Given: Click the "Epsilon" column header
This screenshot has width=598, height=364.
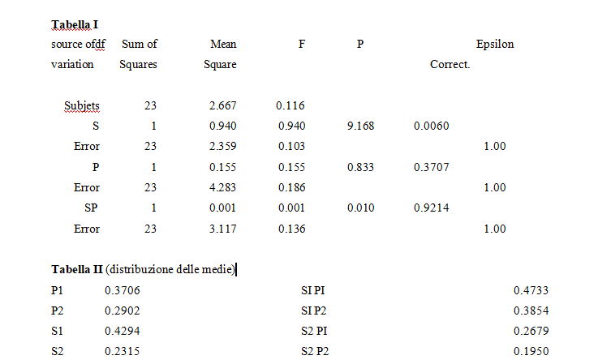Looking at the screenshot, I should point(494,44).
